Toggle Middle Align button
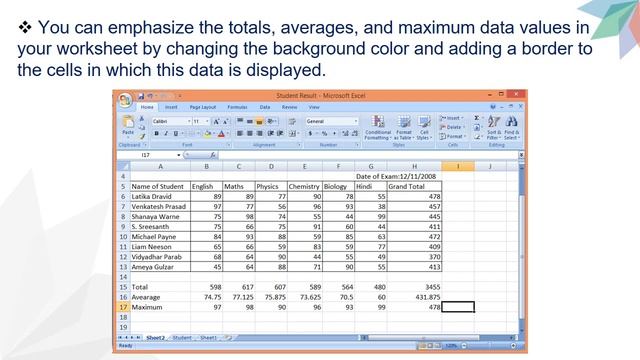The image size is (640, 360). click(x=250, y=121)
